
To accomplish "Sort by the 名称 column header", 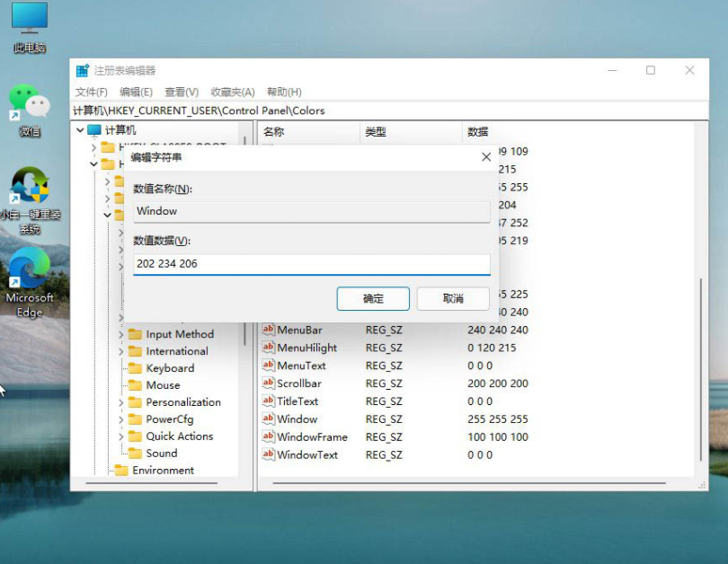I will [309, 132].
